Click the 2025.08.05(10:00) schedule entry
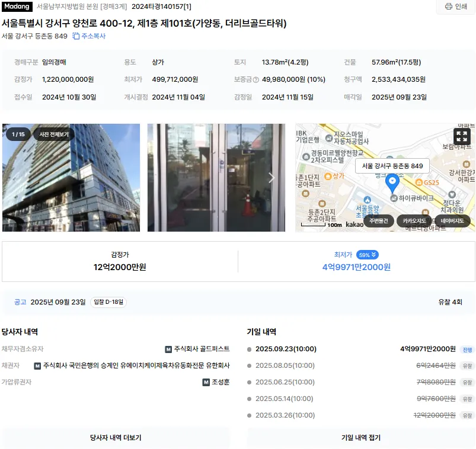This screenshot has width=476, height=449. [x=285, y=365]
